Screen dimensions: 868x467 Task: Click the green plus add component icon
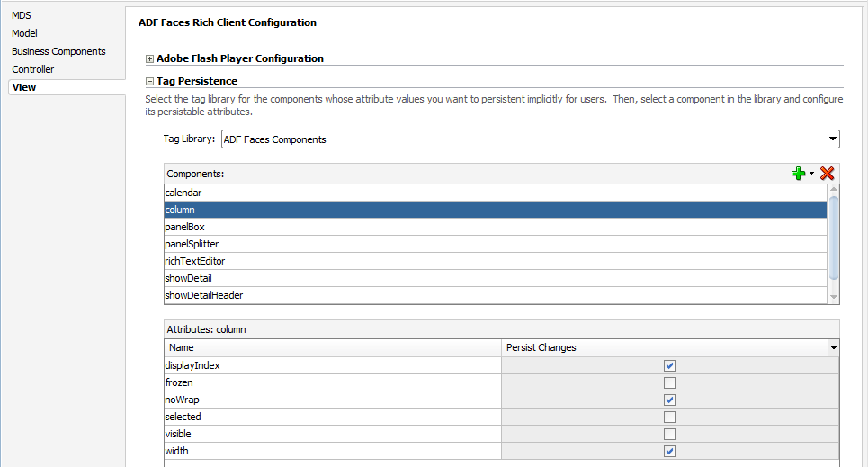(x=798, y=174)
